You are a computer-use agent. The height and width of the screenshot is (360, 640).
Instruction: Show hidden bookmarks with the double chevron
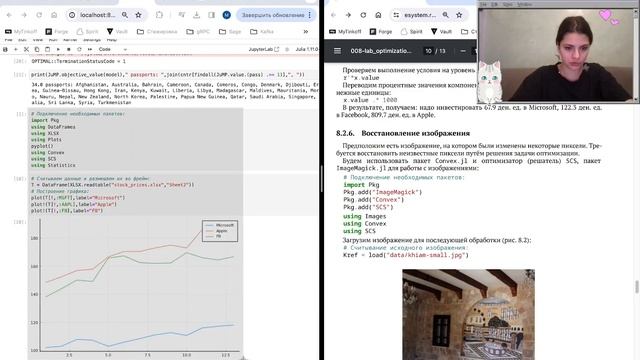pyautogui.click(x=306, y=31)
